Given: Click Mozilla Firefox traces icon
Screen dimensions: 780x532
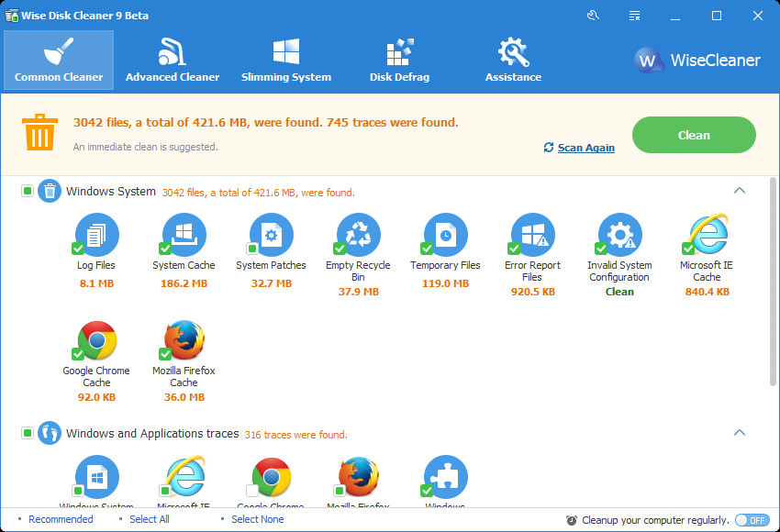Looking at the screenshot, I should (x=359, y=477).
